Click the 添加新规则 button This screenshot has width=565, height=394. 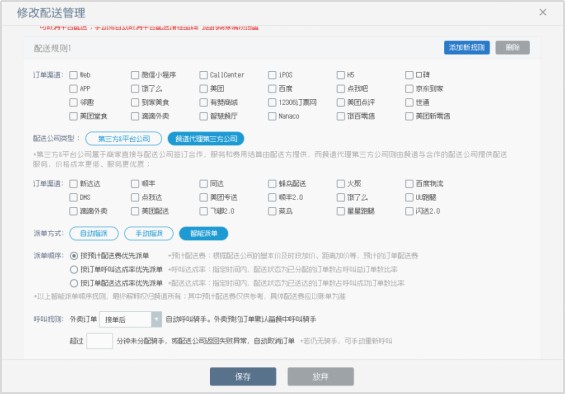467,47
